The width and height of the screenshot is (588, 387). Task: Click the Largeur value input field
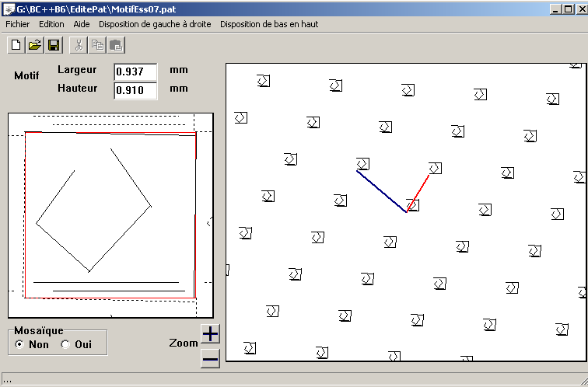[x=135, y=71]
